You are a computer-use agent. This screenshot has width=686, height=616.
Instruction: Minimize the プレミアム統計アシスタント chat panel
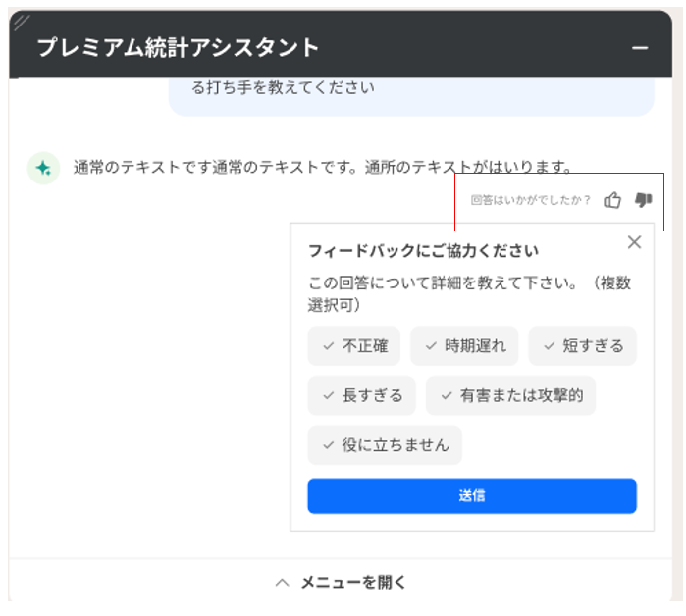(x=640, y=48)
